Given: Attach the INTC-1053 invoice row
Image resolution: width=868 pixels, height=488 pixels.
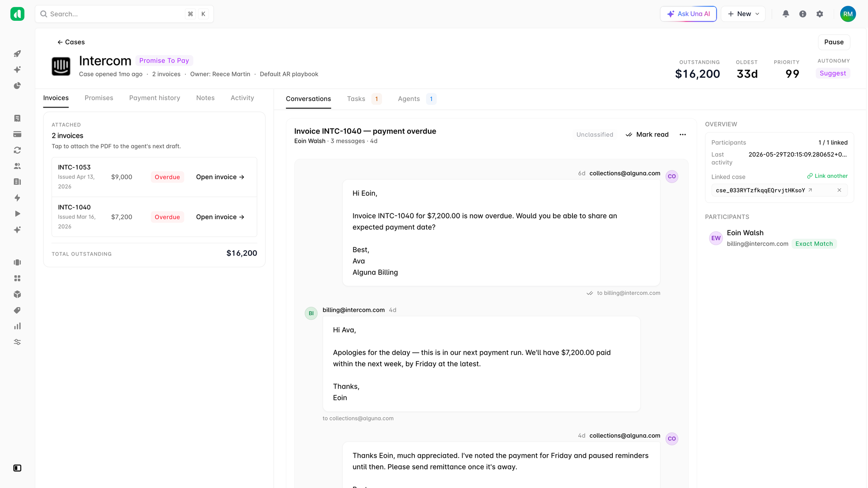Looking at the screenshot, I should pyautogui.click(x=154, y=177).
